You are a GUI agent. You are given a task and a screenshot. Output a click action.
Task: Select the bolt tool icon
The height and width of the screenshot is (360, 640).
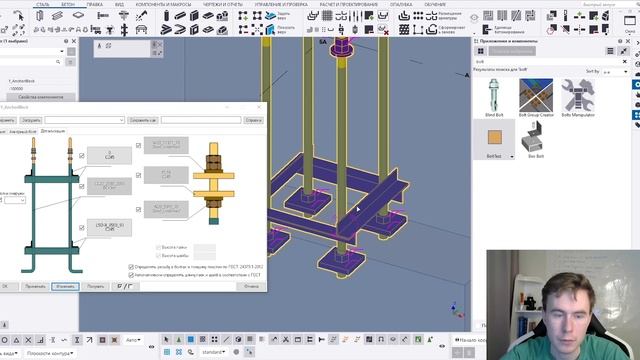click(x=103, y=16)
